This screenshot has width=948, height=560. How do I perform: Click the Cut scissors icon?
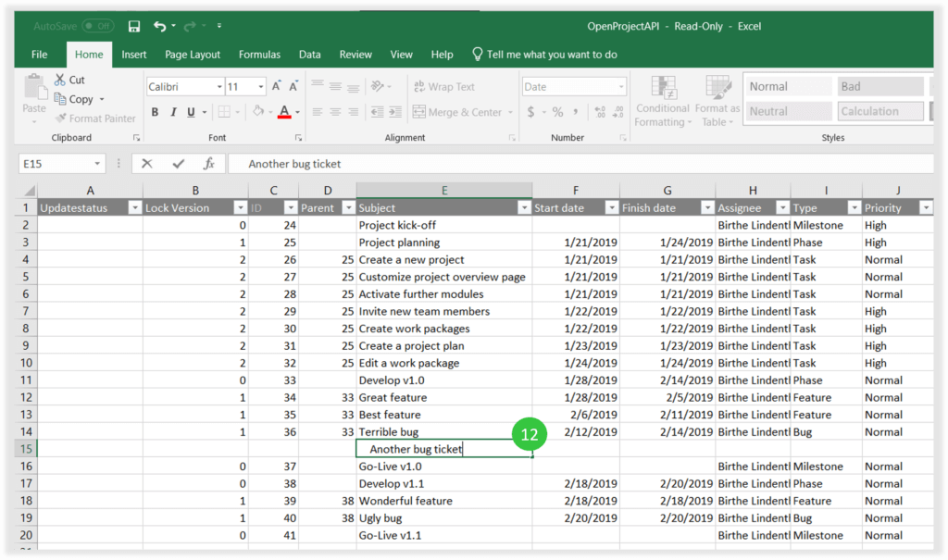[60, 81]
